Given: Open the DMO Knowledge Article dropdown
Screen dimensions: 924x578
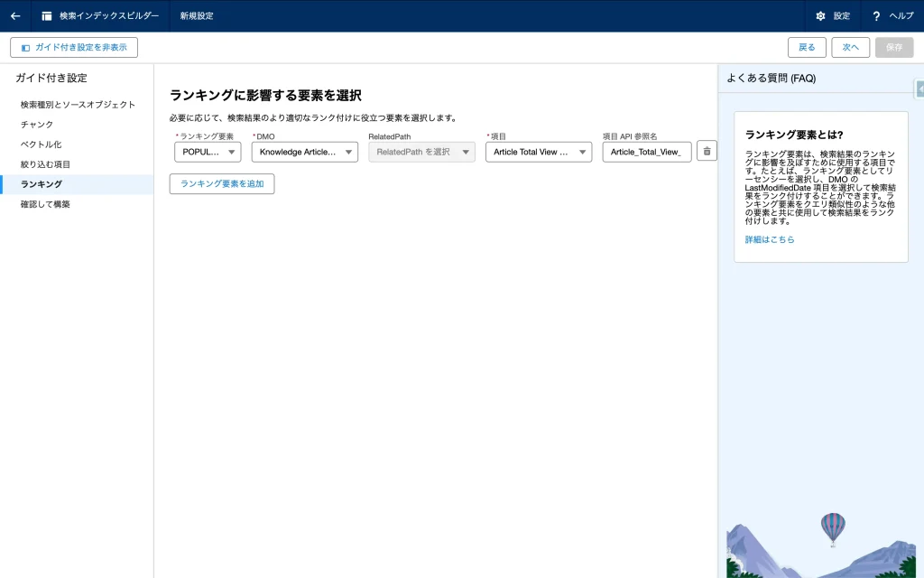Looking at the screenshot, I should click(304, 152).
